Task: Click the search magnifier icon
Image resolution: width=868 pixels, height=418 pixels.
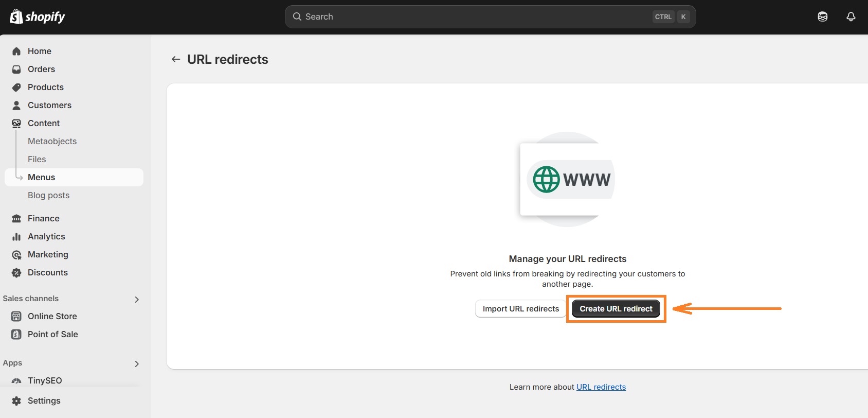Action: (x=297, y=16)
